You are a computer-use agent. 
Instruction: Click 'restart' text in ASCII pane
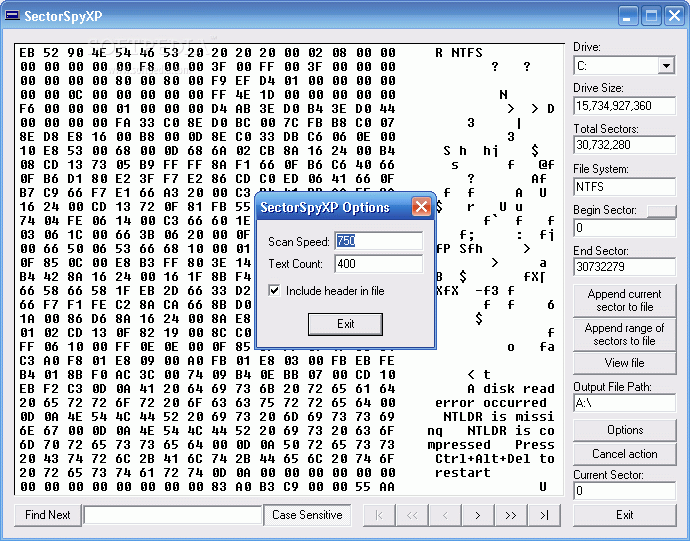click(x=462, y=473)
